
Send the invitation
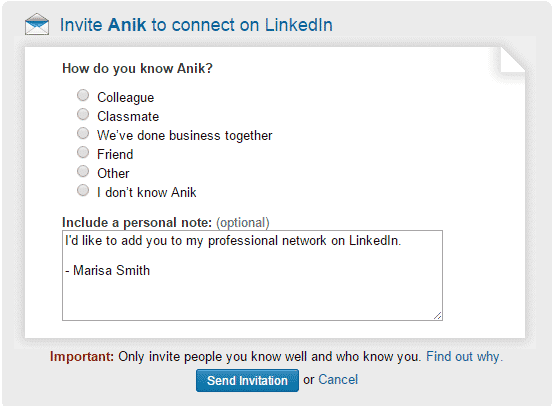click(247, 380)
